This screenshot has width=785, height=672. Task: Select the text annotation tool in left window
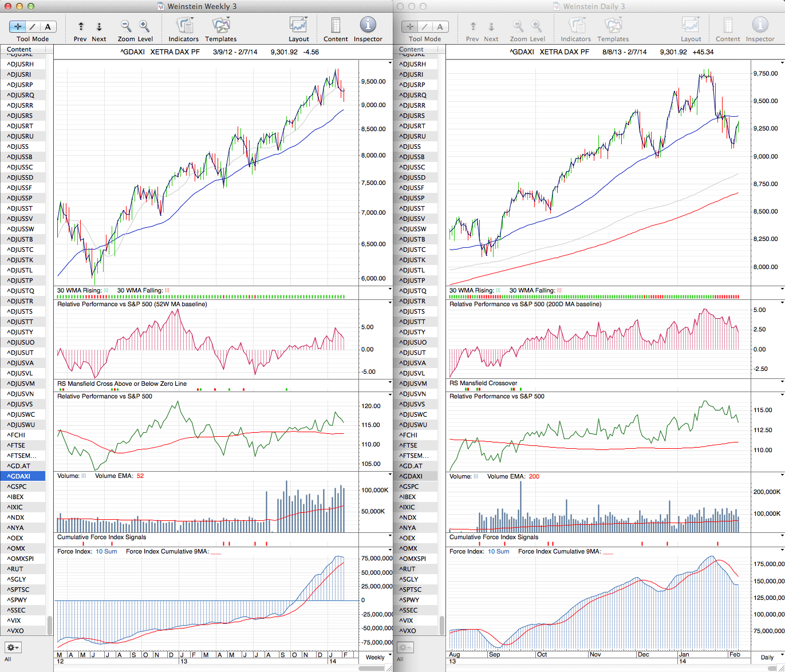[48, 26]
